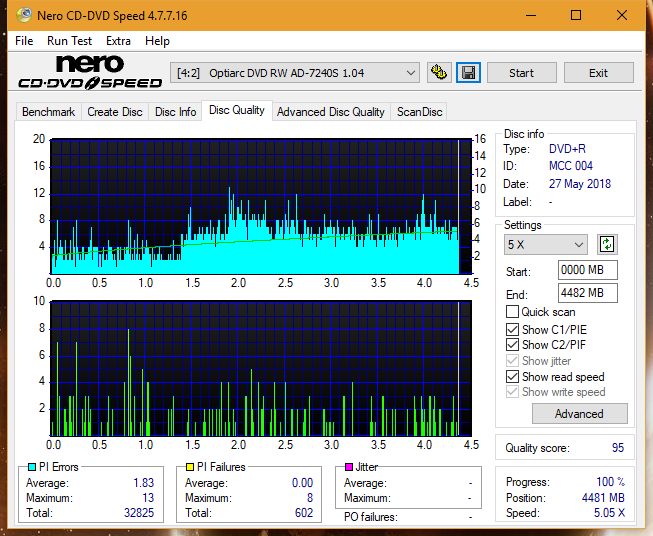
Task: Click the yellow PI Failures color swatch
Action: 190,467
